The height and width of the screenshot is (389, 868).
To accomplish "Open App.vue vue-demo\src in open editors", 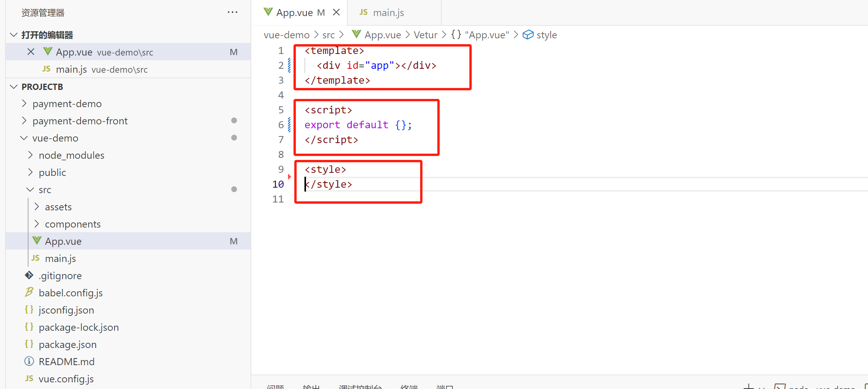I will tap(128, 52).
